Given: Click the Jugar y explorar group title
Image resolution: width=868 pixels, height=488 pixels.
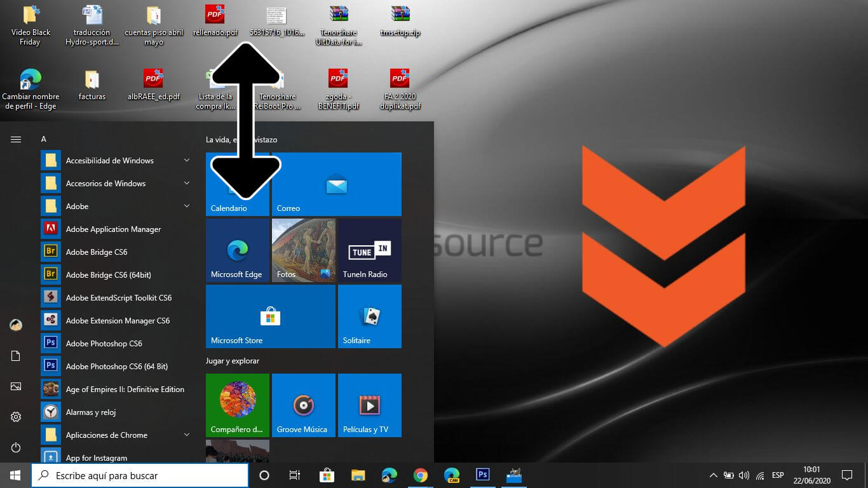Looking at the screenshot, I should pos(233,361).
